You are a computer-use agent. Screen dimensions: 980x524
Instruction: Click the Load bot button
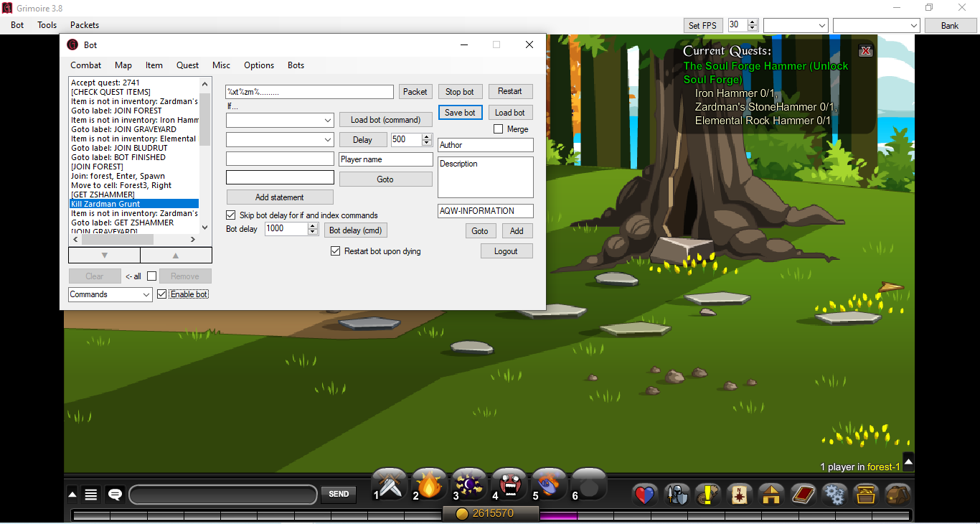point(510,113)
